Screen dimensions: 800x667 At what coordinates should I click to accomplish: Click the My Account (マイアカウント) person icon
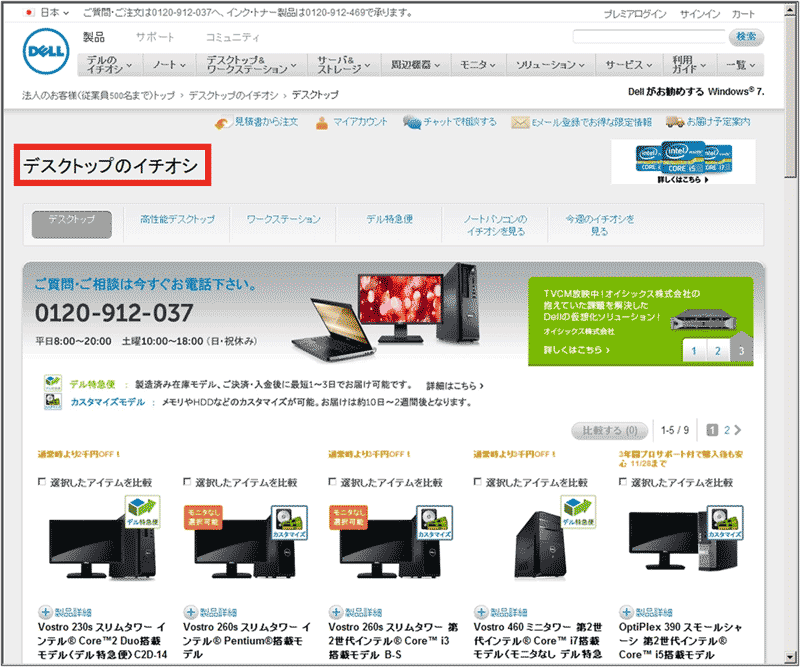[321, 122]
